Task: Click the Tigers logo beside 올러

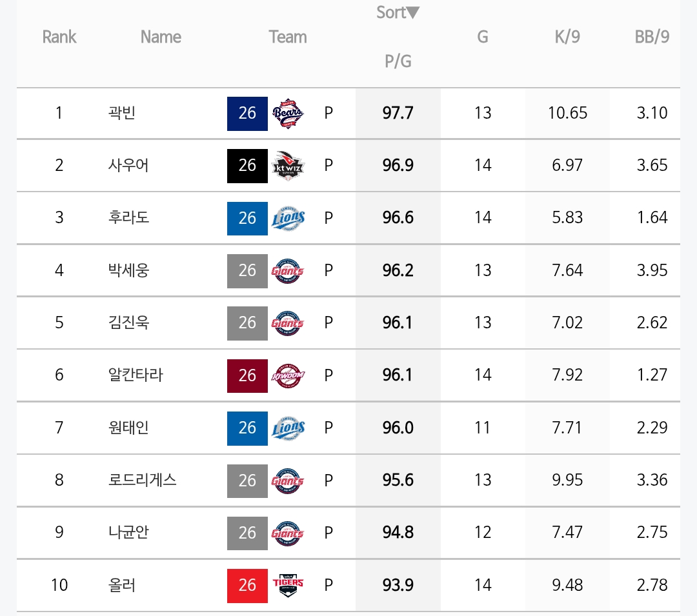Action: click(288, 585)
